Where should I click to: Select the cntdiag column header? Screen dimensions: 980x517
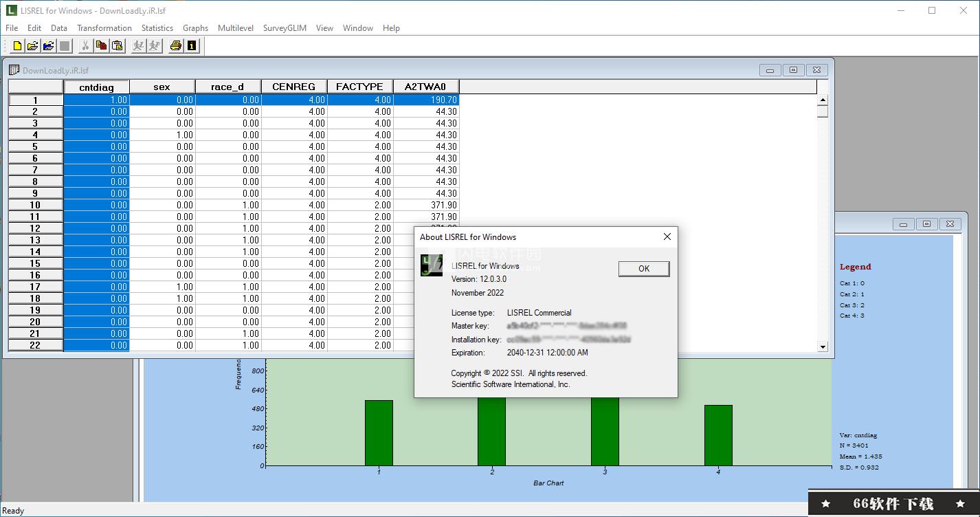point(97,87)
